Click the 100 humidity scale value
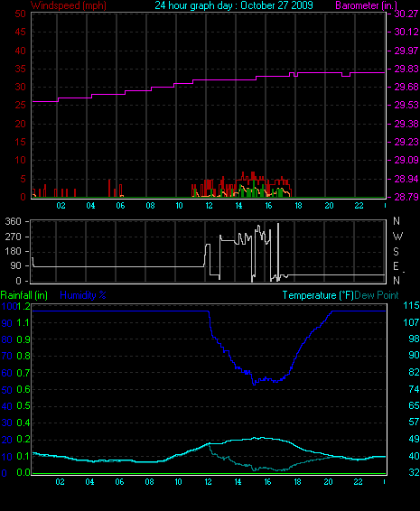The width and height of the screenshot is (420, 511). click(x=8, y=306)
